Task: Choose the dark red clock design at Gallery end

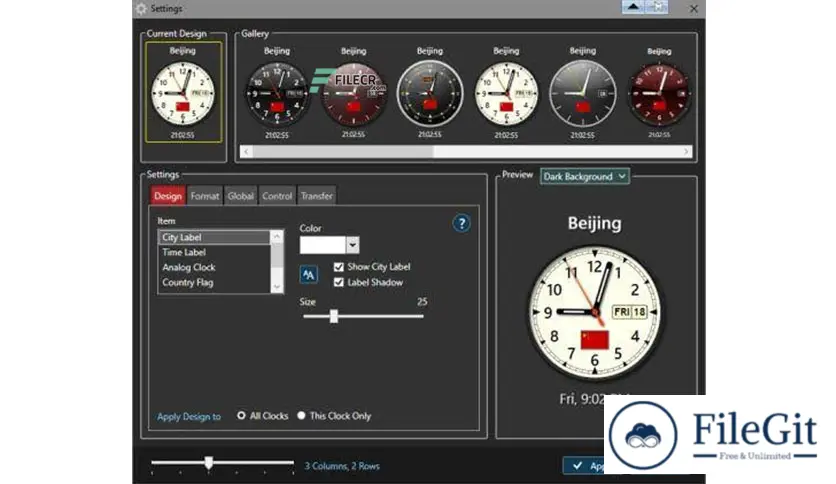Action: click(x=659, y=92)
